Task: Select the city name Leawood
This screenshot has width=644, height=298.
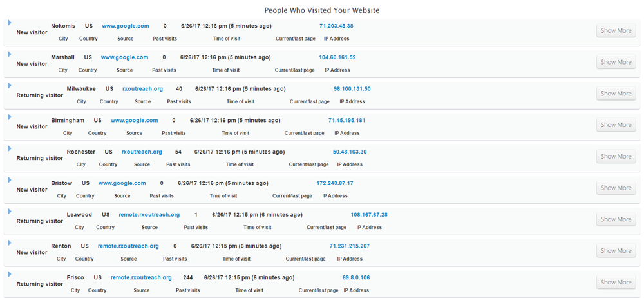Action: tap(79, 215)
